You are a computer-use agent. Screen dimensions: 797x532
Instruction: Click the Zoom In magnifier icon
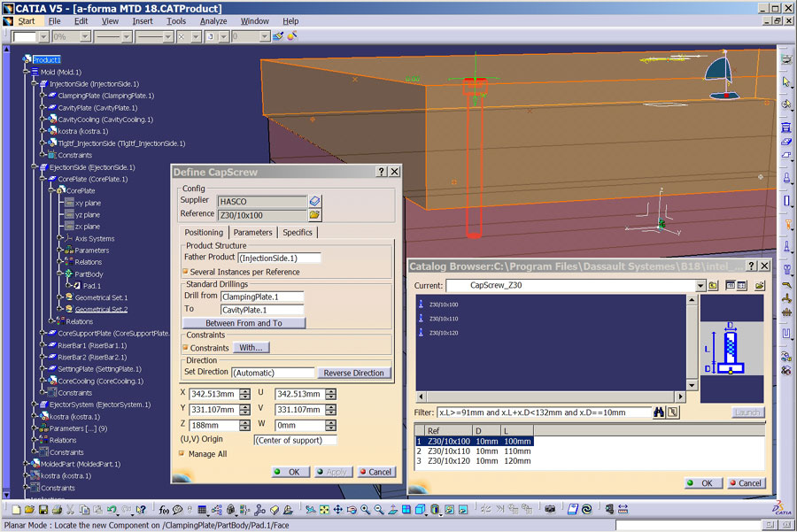[366, 510]
